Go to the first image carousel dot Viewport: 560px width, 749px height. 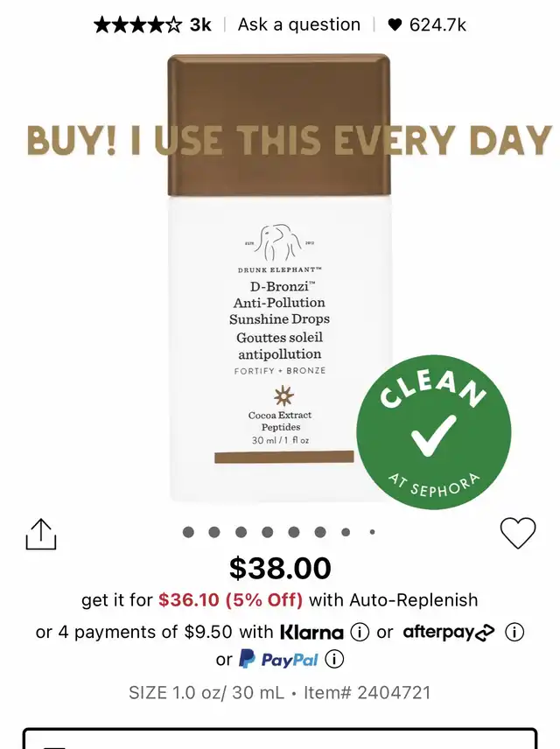[x=188, y=532]
